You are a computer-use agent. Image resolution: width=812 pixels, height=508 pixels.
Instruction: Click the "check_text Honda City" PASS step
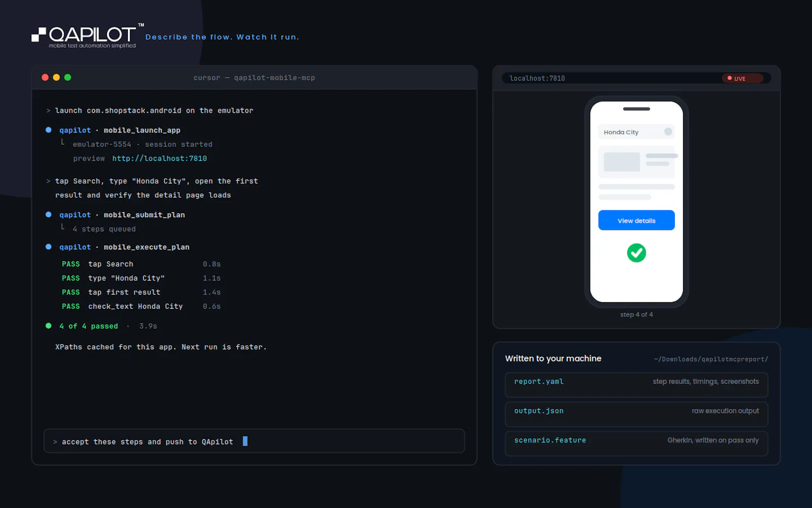[x=141, y=307]
